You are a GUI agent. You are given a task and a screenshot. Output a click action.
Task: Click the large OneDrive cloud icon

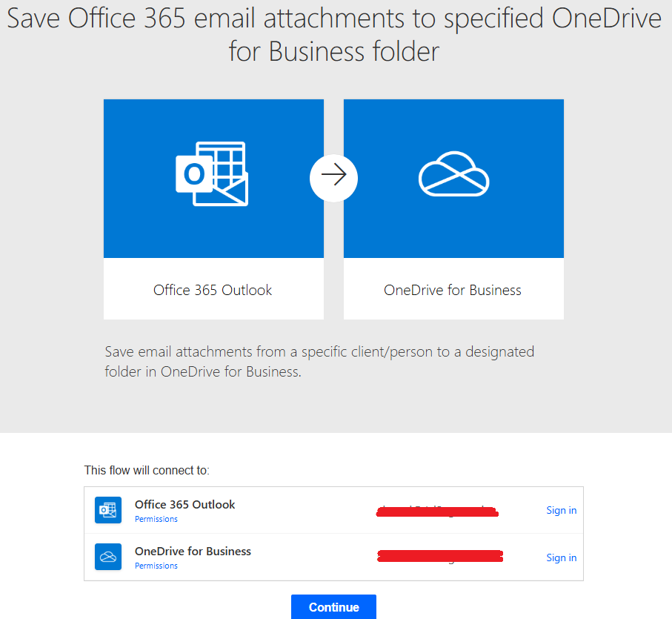[x=453, y=173]
